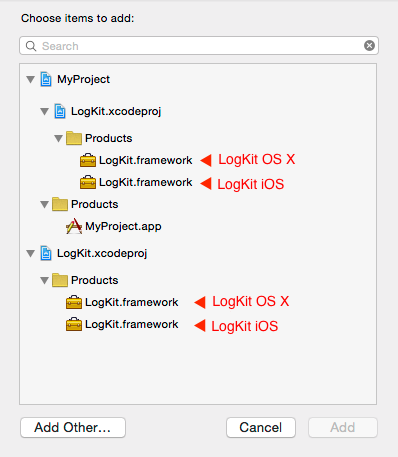Click the top-level LogKit.xcodeproj file icon
The width and height of the screenshot is (398, 457).
tap(46, 253)
